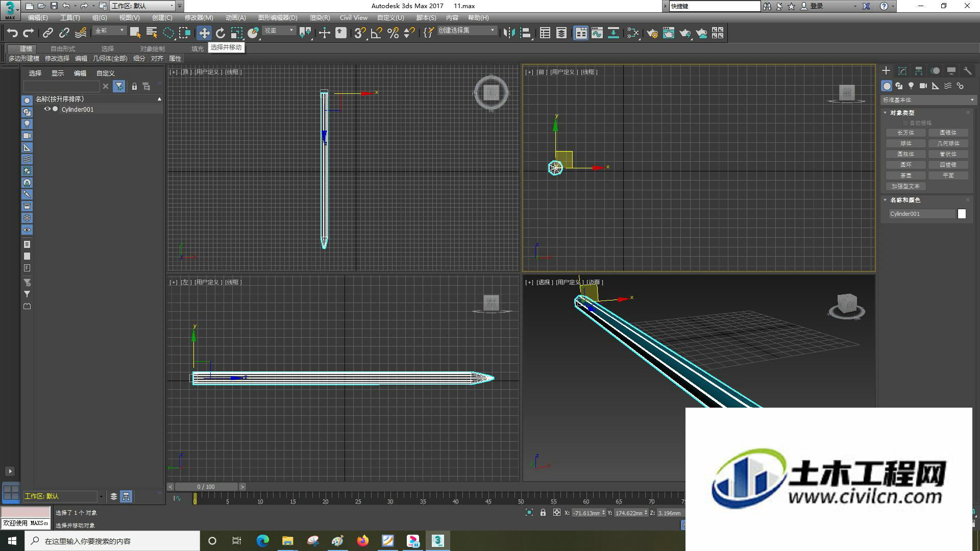980x551 pixels.
Task: Open the reference coordinate 视图 dropdown
Action: pos(279,31)
